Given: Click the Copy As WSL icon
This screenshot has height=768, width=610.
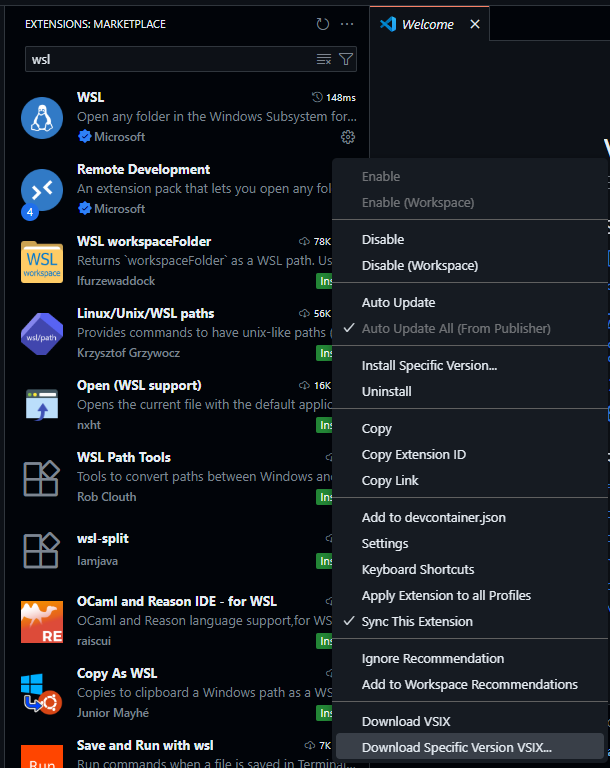Looking at the screenshot, I should [x=42, y=694].
